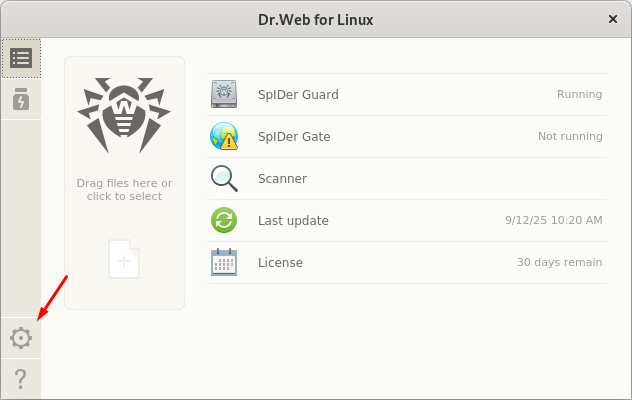Close the Dr.Web for Linux window
This screenshot has height=400, width=632.
point(613,19)
